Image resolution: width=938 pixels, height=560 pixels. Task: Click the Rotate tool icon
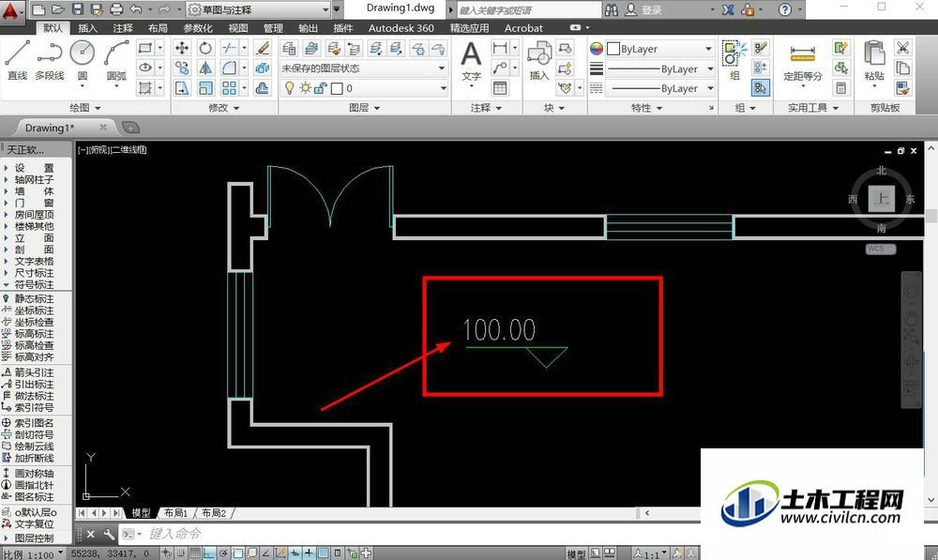click(205, 48)
